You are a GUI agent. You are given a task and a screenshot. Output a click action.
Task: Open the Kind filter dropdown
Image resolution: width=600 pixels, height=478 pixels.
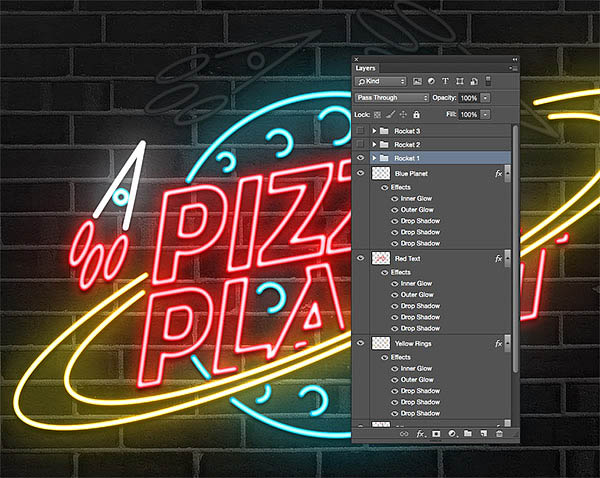(x=381, y=81)
